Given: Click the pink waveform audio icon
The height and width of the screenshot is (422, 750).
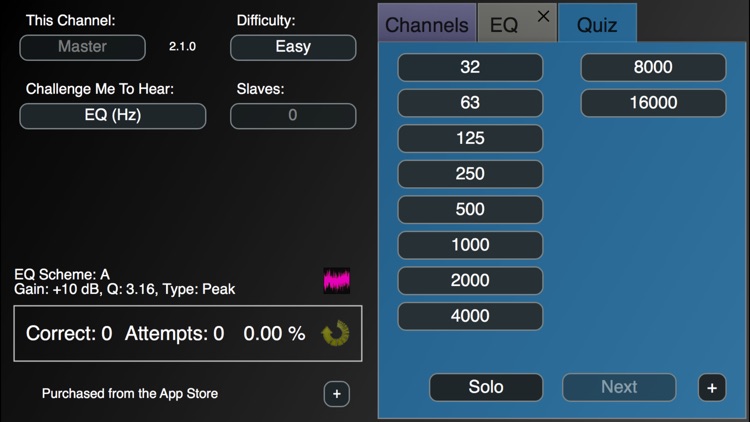Looking at the screenshot, I should pyautogui.click(x=337, y=280).
